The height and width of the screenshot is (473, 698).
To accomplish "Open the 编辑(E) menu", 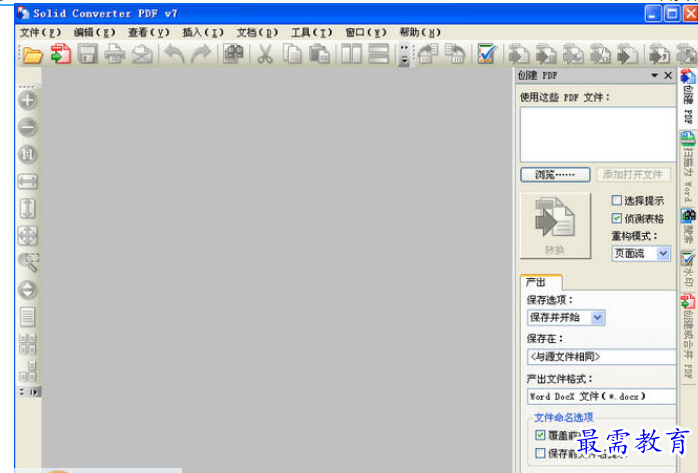I will click(95, 32).
